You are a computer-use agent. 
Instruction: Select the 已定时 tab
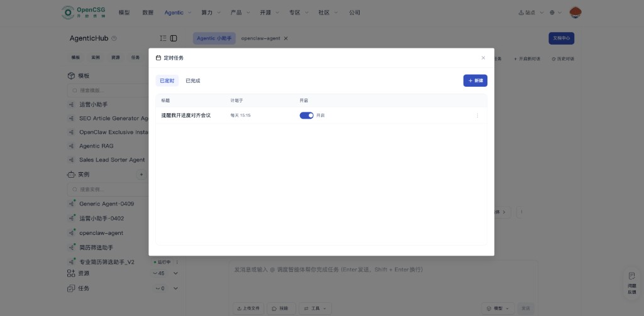tap(167, 81)
